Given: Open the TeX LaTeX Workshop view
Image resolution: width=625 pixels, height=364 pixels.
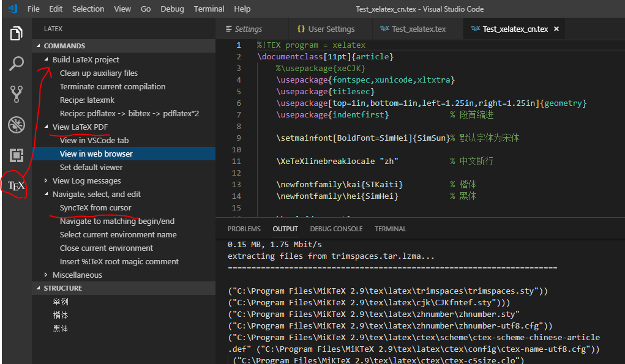Looking at the screenshot, I should (x=17, y=185).
